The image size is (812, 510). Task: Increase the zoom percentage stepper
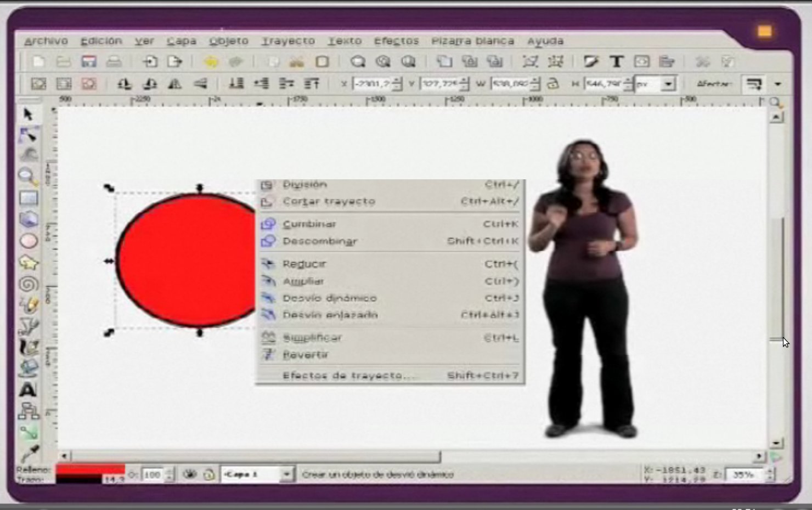click(x=769, y=471)
